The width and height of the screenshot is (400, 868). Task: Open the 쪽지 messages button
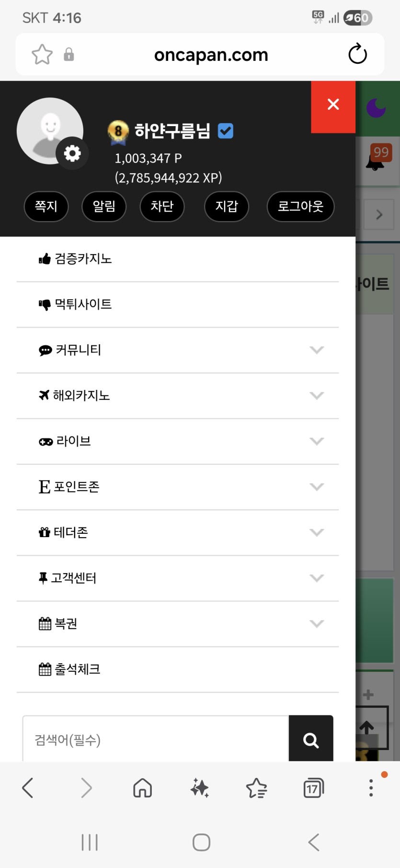click(46, 206)
